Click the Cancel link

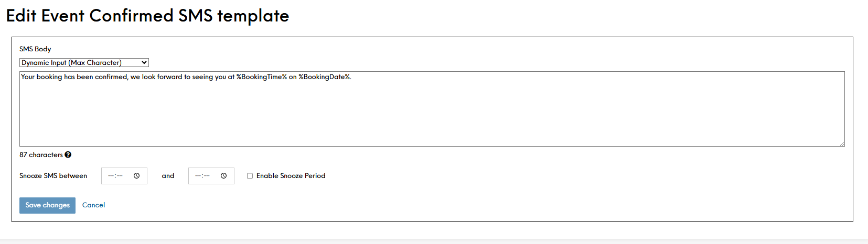click(93, 205)
